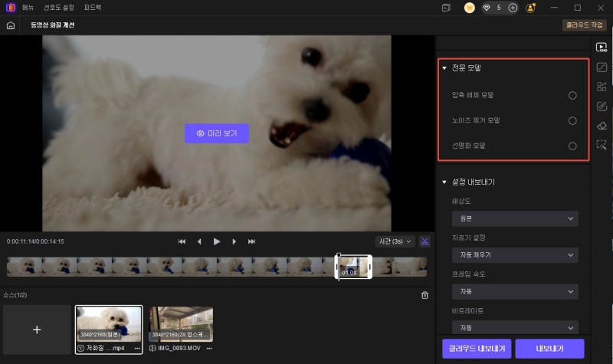Select the IMG_0893.MOV thumbnail

tap(180, 324)
